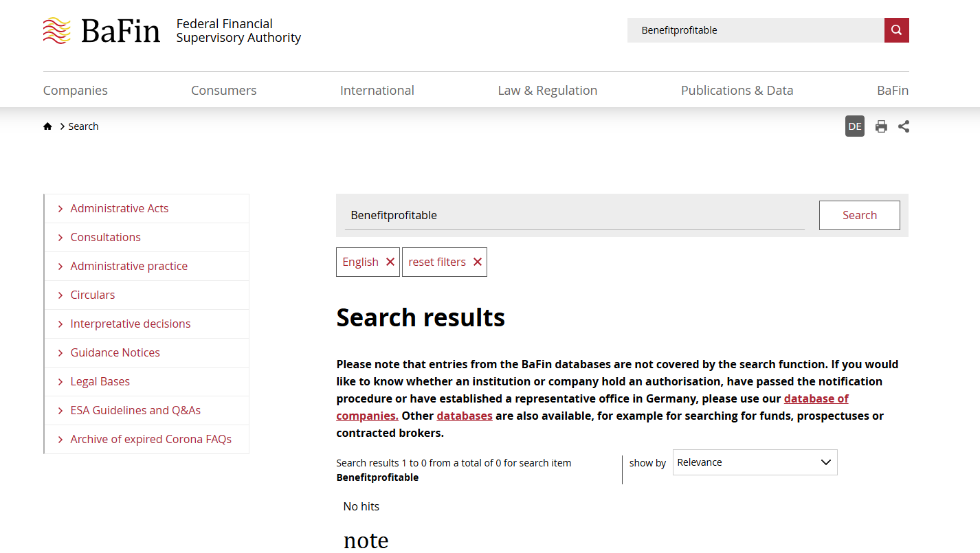Image resolution: width=980 pixels, height=553 pixels.
Task: Open the Relevance sort dropdown
Action: tap(755, 462)
